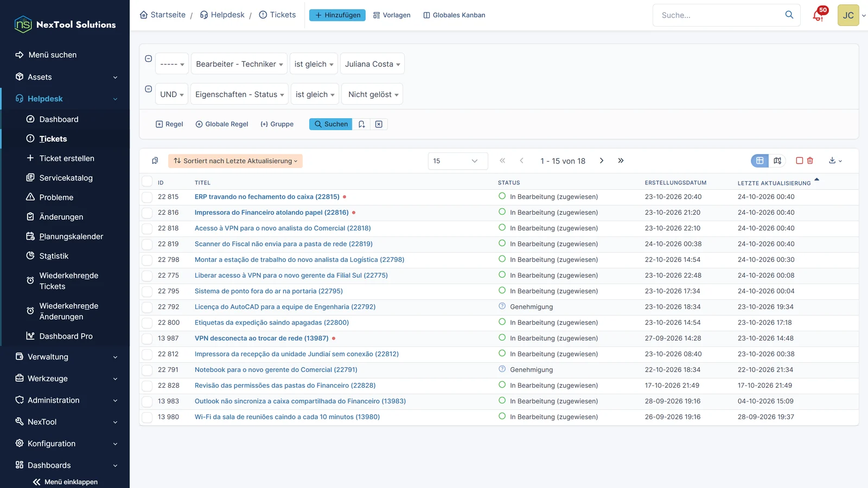Open the Juliana Costa technician dropdown
The image size is (868, 488).
point(372,64)
